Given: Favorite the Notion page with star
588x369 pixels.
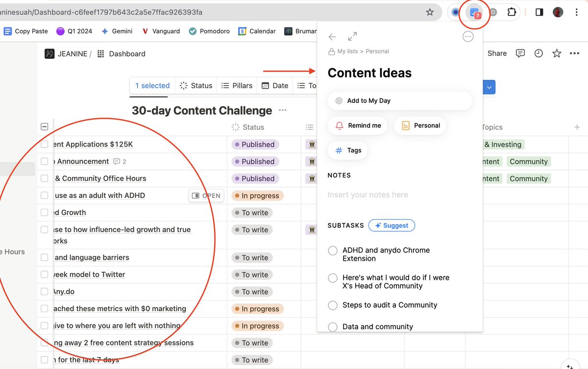Looking at the screenshot, I should 557,53.
